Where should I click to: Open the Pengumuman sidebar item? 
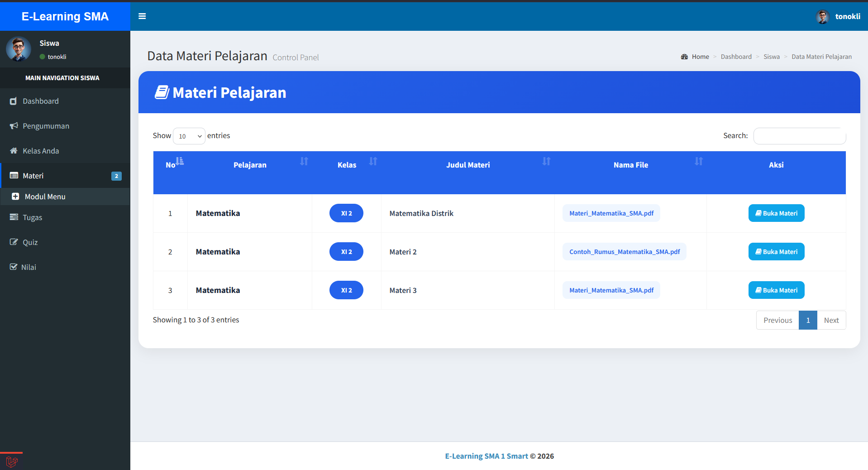click(65, 126)
